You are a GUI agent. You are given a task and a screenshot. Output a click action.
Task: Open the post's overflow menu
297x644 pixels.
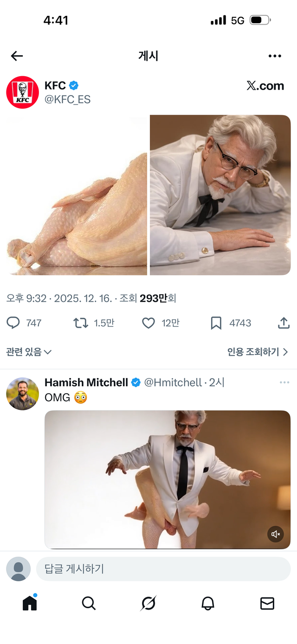point(275,56)
